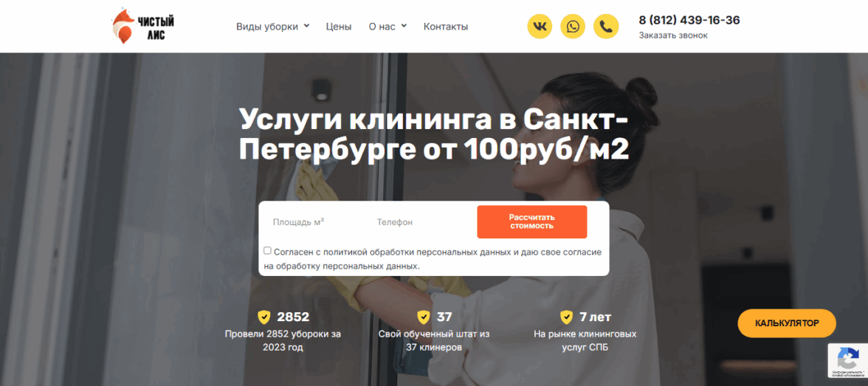Viewport: 868px width, 386px height.
Task: Open the Цены menu item
Action: [339, 27]
